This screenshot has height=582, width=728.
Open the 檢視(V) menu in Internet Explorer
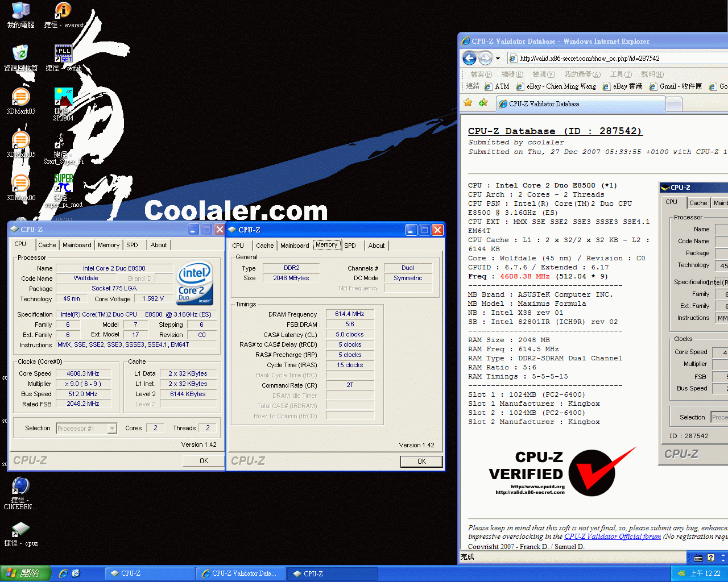543,74
